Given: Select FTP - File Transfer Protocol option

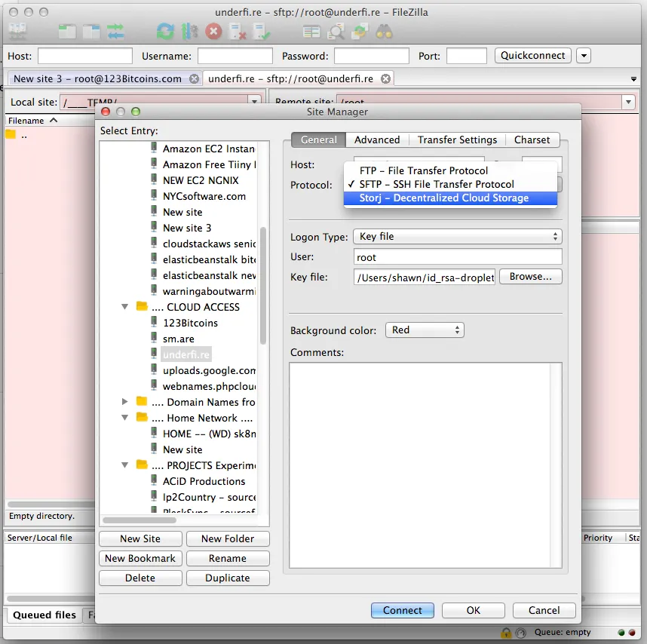Looking at the screenshot, I should tap(450, 170).
